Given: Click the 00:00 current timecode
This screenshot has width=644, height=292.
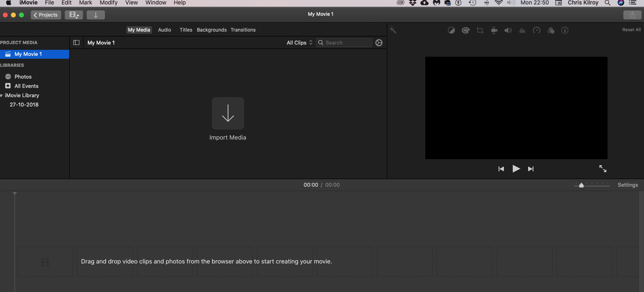Looking at the screenshot, I should (311, 185).
